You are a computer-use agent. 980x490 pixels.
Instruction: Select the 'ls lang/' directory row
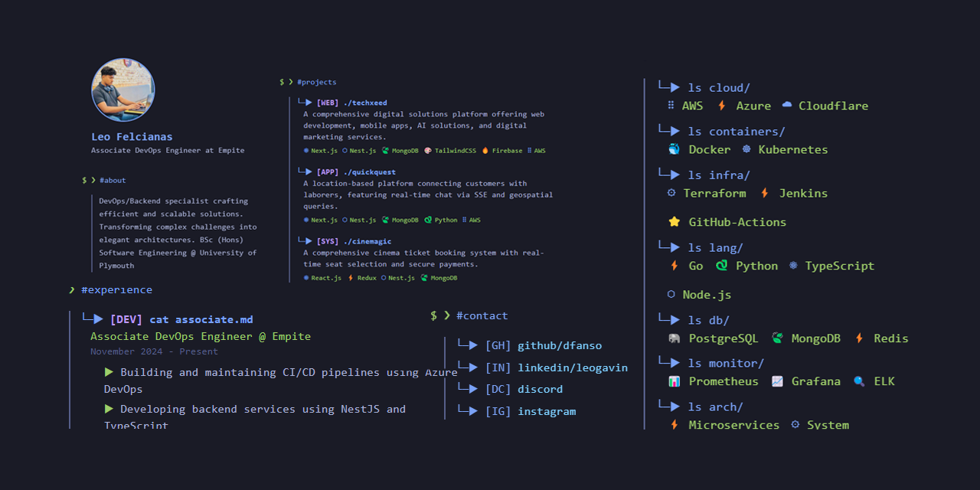pos(701,247)
